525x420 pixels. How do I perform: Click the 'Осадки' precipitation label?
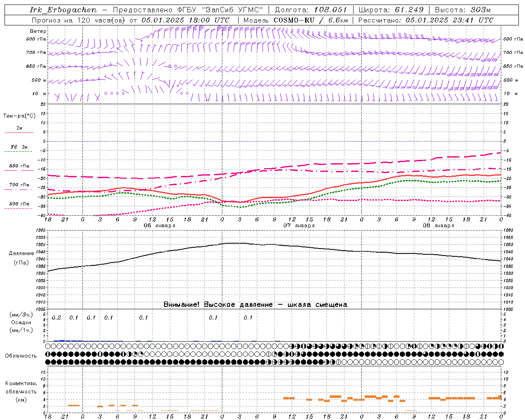coord(21,322)
